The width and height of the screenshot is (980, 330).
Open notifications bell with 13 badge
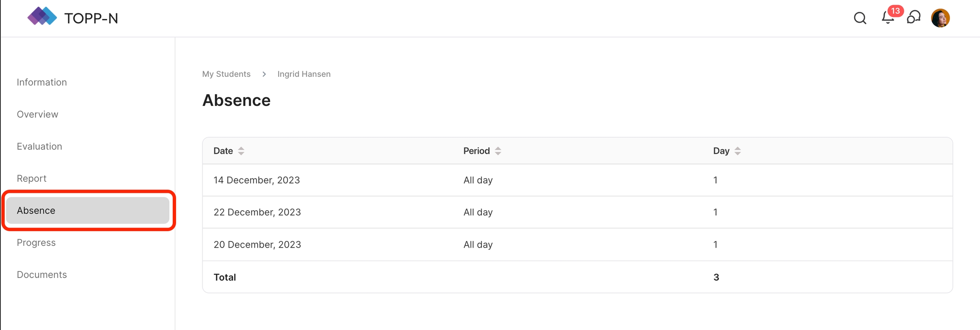[x=888, y=17]
